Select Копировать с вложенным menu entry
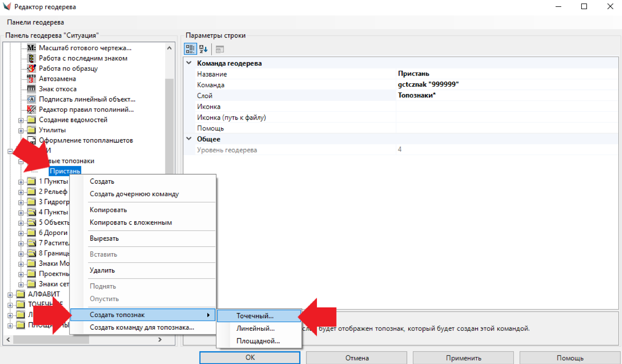This screenshot has width=622, height=364. pos(131,223)
